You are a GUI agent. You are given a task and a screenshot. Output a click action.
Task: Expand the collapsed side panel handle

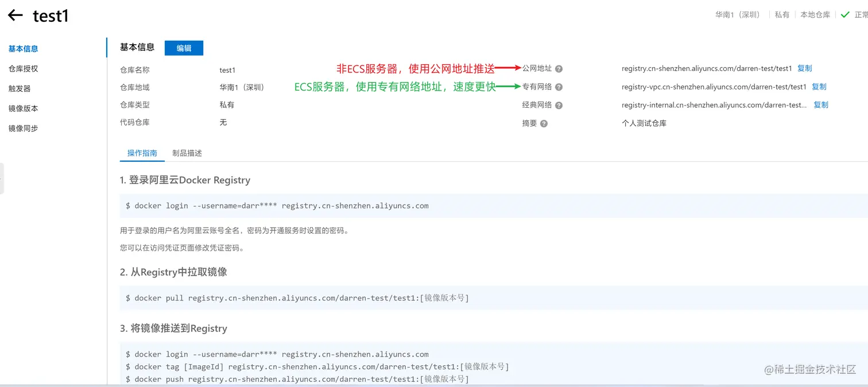[x=2, y=178]
